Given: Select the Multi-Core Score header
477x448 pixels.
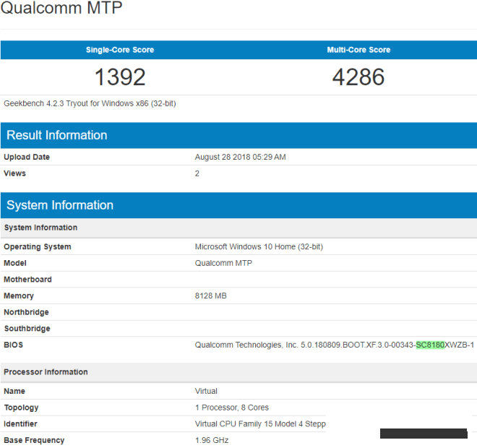Looking at the screenshot, I should coord(358,50).
